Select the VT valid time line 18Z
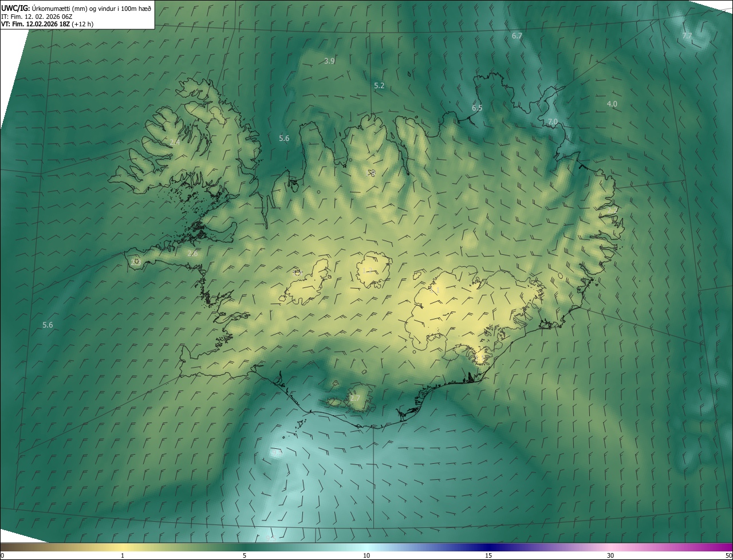This screenshot has width=733, height=560. point(48,24)
